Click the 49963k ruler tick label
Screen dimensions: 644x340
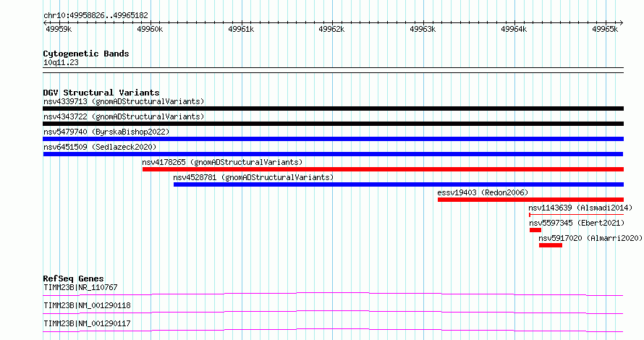coord(423,29)
